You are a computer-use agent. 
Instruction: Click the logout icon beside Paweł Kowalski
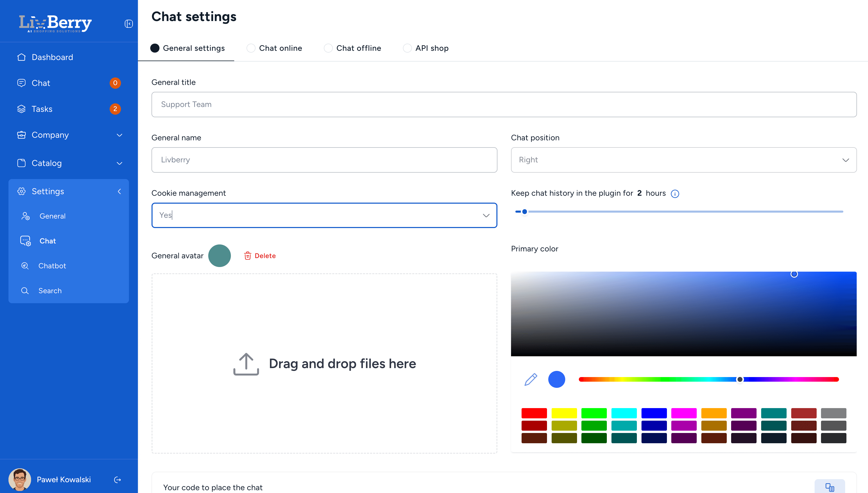118,479
